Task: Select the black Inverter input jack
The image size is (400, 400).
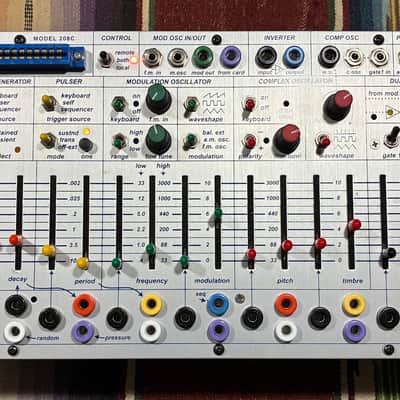Action: click(266, 57)
